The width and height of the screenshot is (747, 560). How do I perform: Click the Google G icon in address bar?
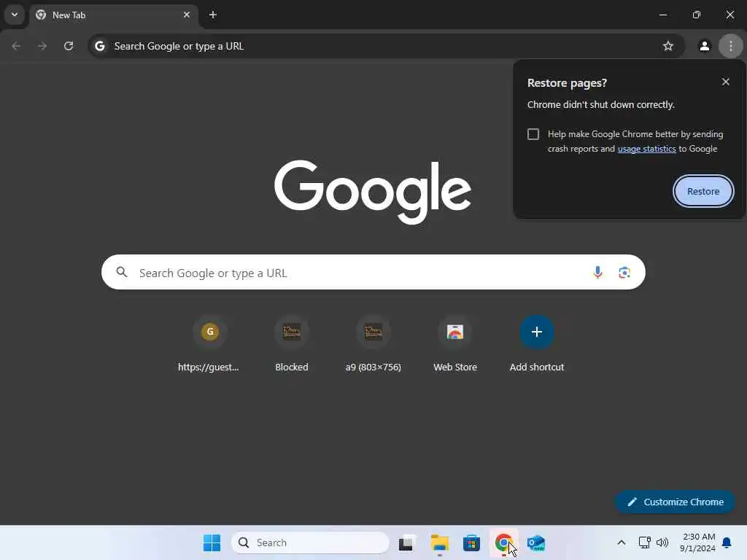point(99,46)
